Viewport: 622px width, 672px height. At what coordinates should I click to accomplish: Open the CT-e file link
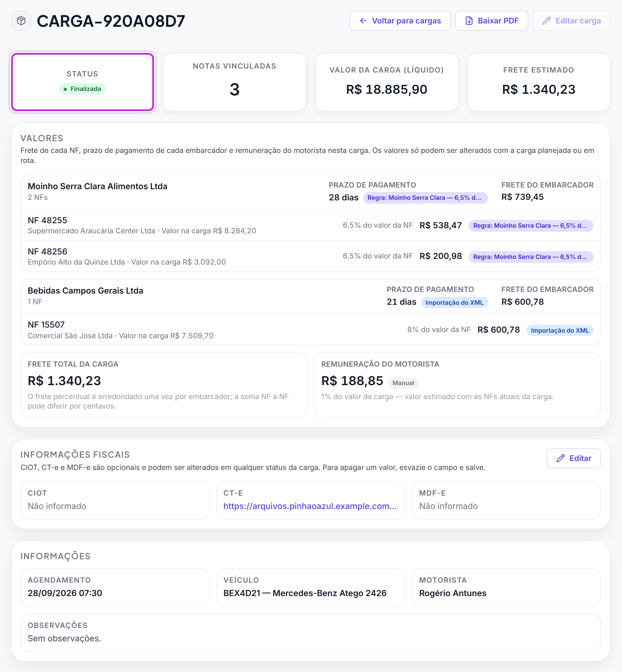coord(310,506)
